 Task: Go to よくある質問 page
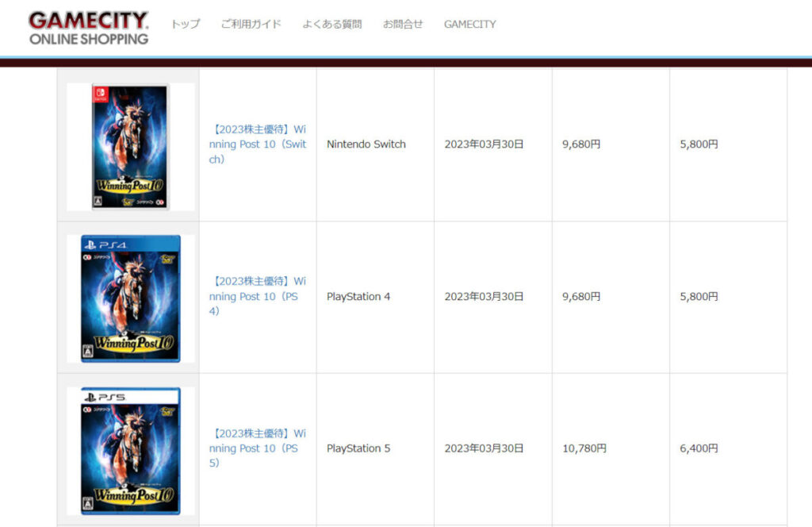point(332,24)
